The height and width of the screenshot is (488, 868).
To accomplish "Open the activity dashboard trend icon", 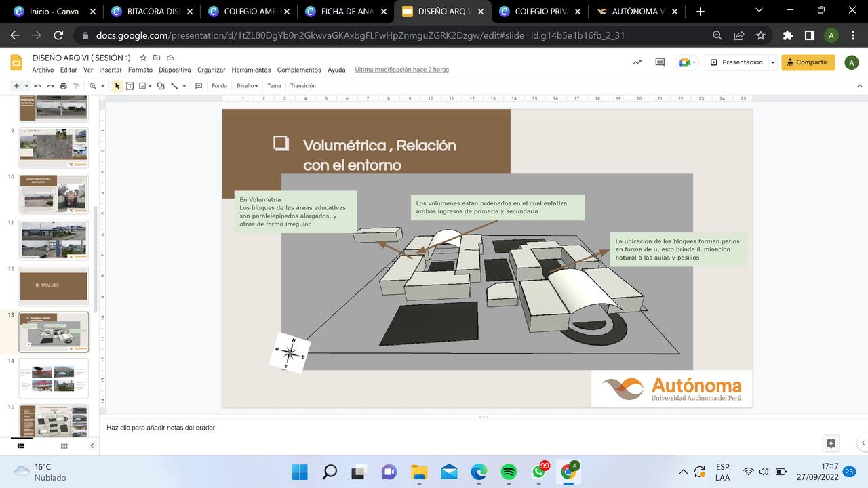I will tap(637, 62).
